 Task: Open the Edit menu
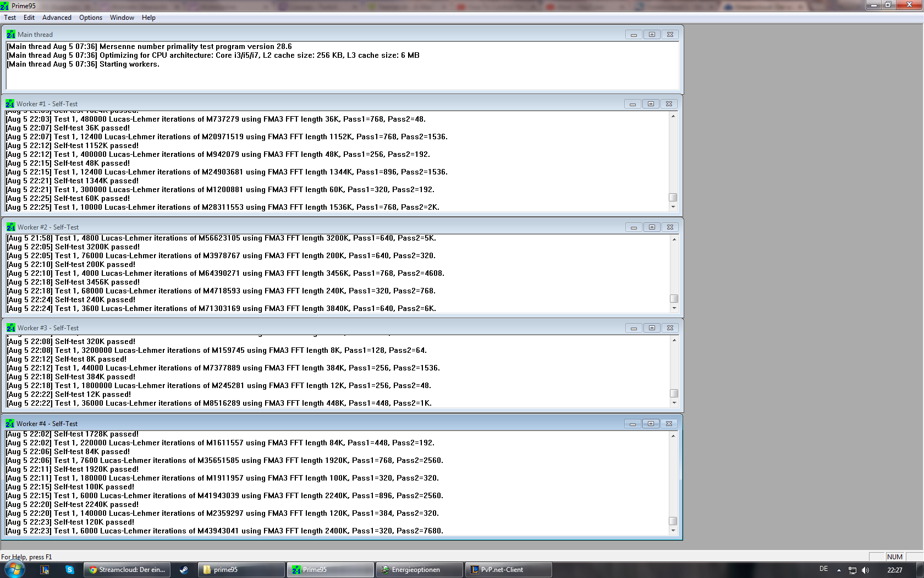point(29,18)
